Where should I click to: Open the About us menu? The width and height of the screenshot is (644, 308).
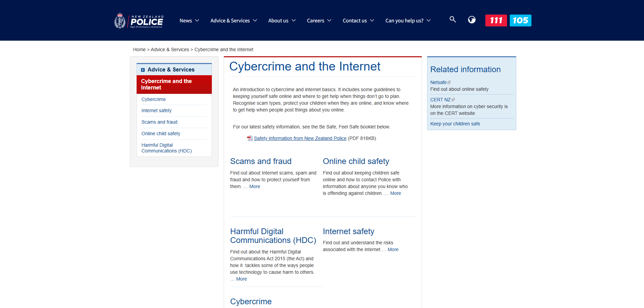282,21
